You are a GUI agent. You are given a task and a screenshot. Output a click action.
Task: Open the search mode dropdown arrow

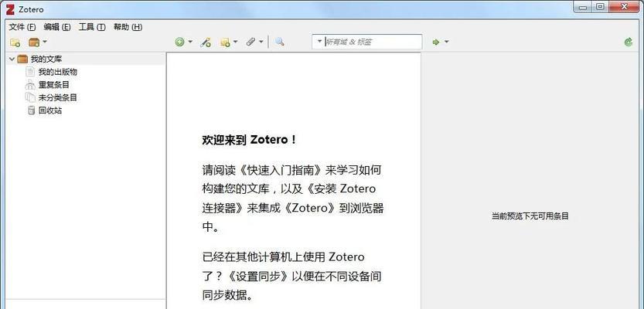pyautogui.click(x=319, y=42)
